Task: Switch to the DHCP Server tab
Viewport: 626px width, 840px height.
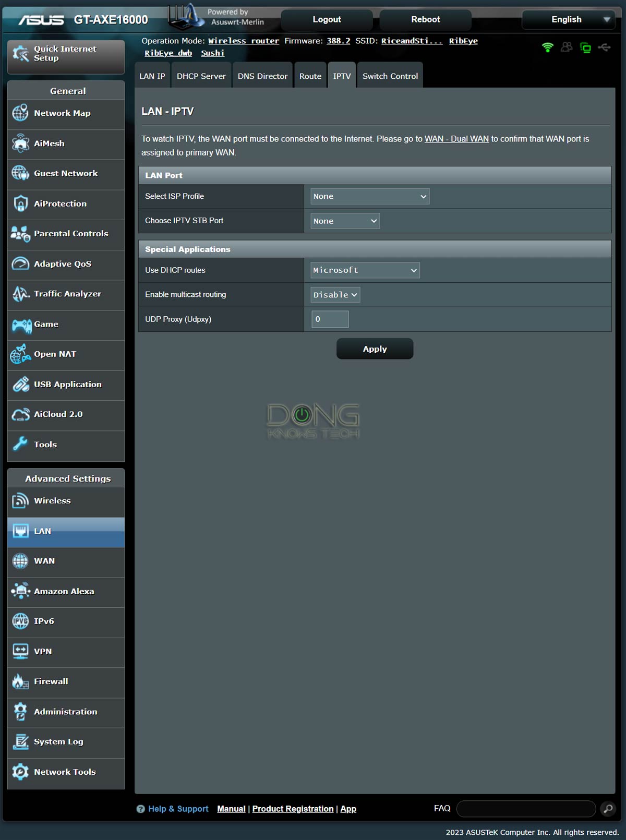Action: coord(201,76)
